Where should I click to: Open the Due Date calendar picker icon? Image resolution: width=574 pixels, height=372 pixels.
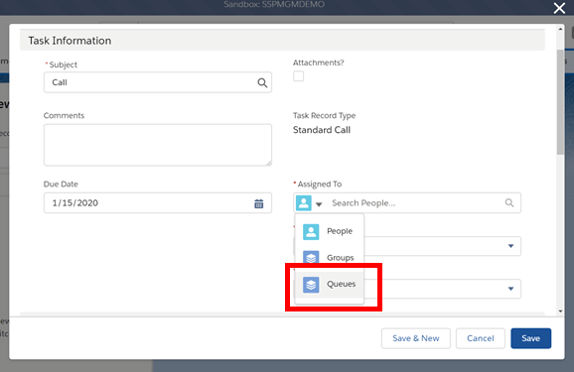pyautogui.click(x=259, y=204)
